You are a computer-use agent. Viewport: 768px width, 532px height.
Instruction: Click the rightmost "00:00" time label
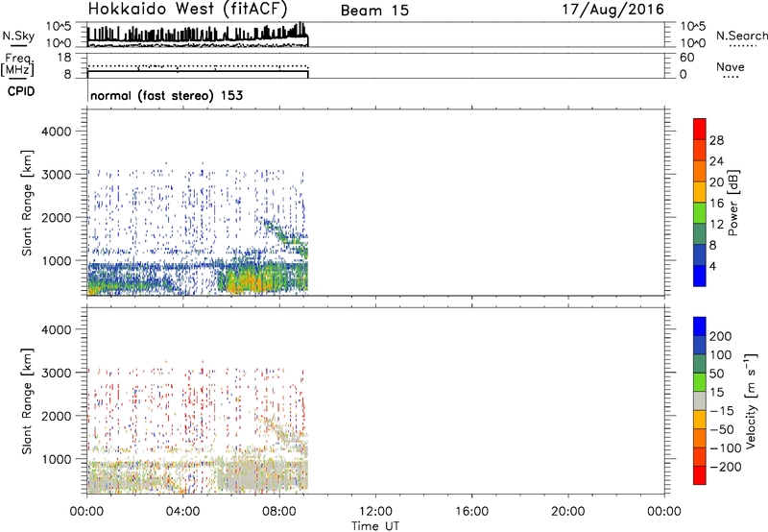(663, 512)
